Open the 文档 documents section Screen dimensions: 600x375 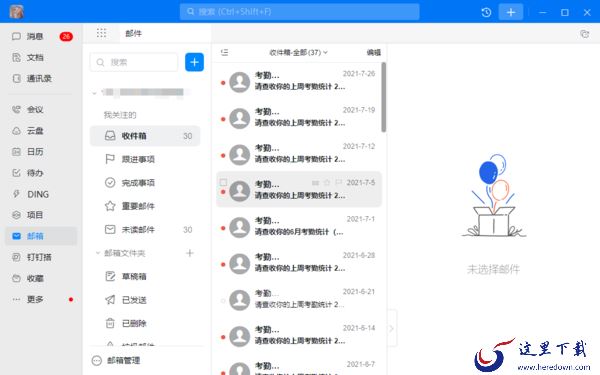click(41, 57)
